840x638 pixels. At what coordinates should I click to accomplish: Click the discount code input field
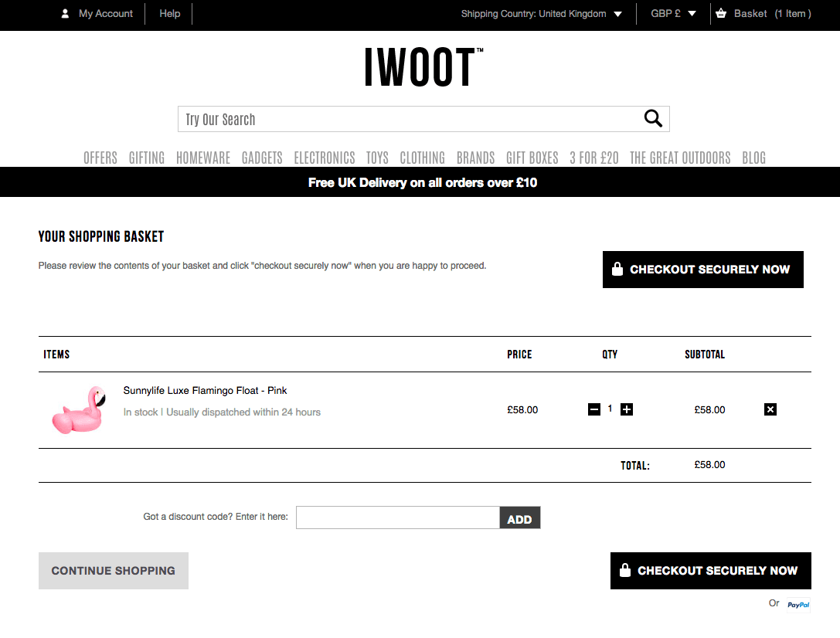397,518
